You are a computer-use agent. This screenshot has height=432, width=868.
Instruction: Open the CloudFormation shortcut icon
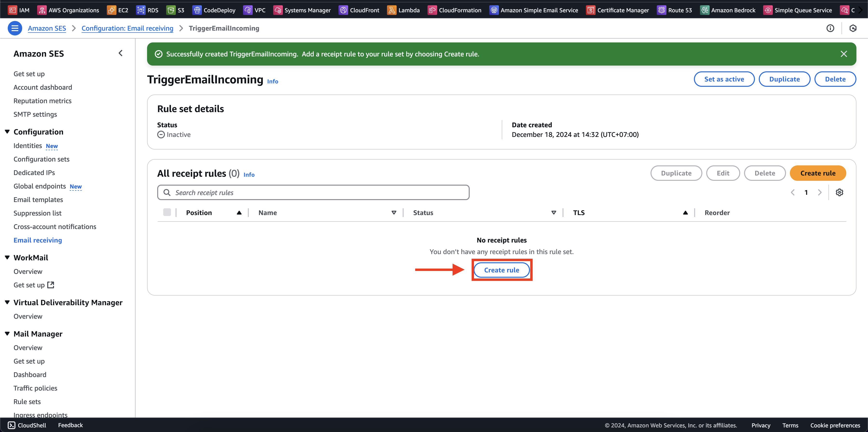(x=432, y=10)
